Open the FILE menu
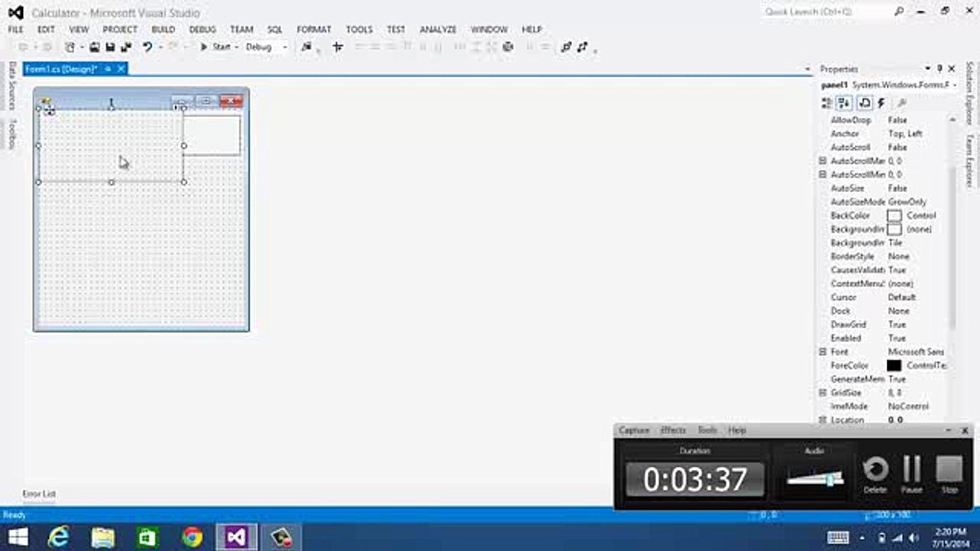This screenshot has height=551, width=980. (15, 29)
